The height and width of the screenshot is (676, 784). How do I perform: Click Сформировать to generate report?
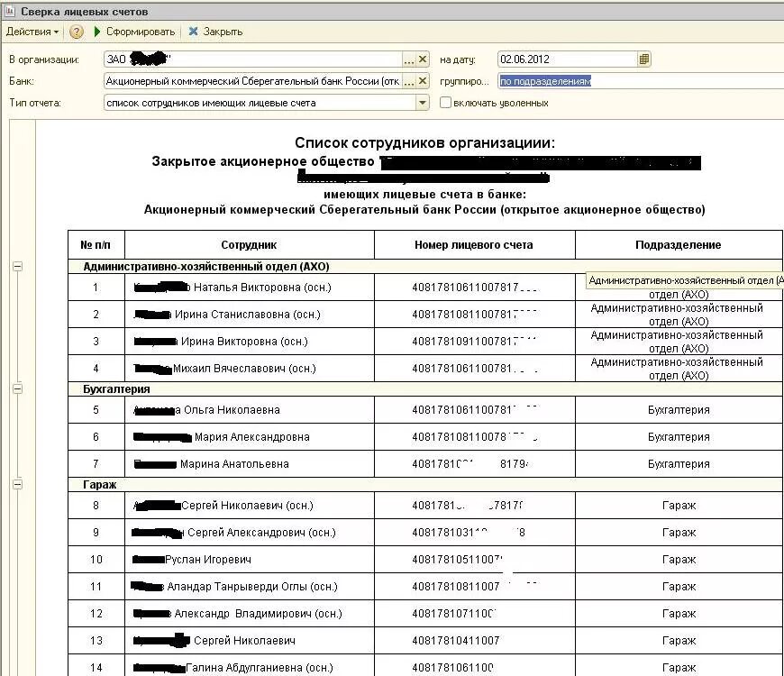[134, 32]
